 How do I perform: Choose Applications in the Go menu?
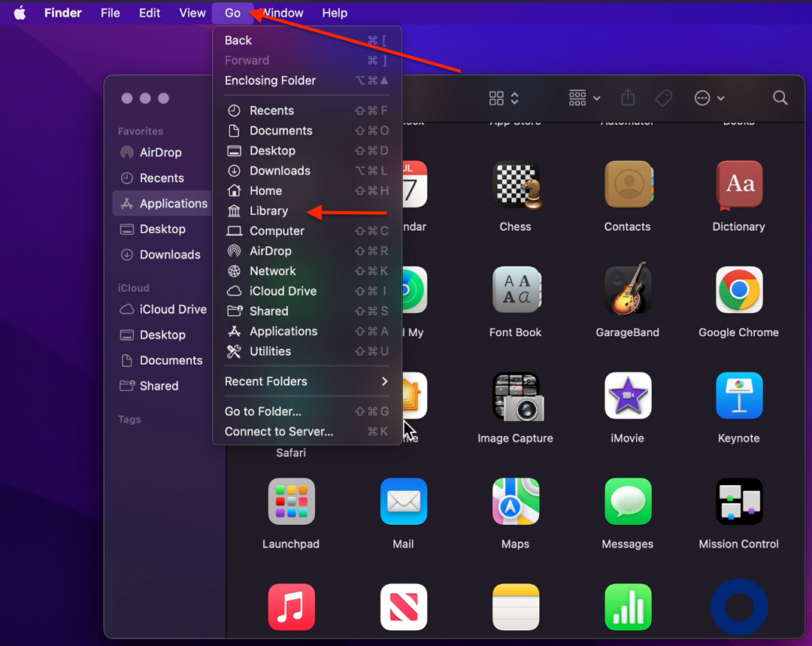coord(307,331)
